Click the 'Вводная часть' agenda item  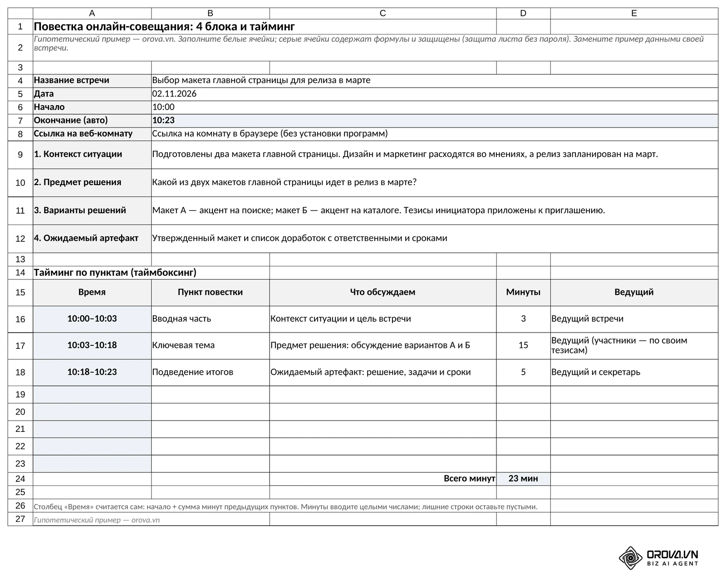pyautogui.click(x=210, y=319)
